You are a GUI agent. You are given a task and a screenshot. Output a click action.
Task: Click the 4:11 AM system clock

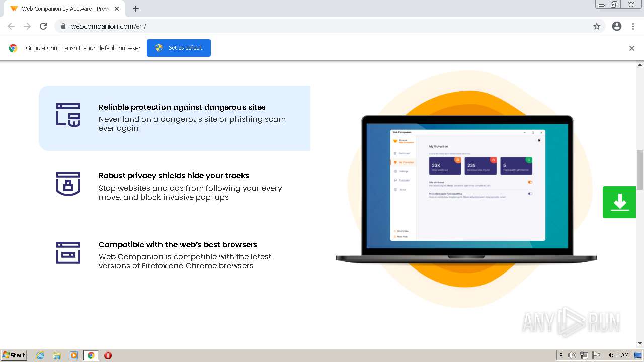(x=618, y=355)
